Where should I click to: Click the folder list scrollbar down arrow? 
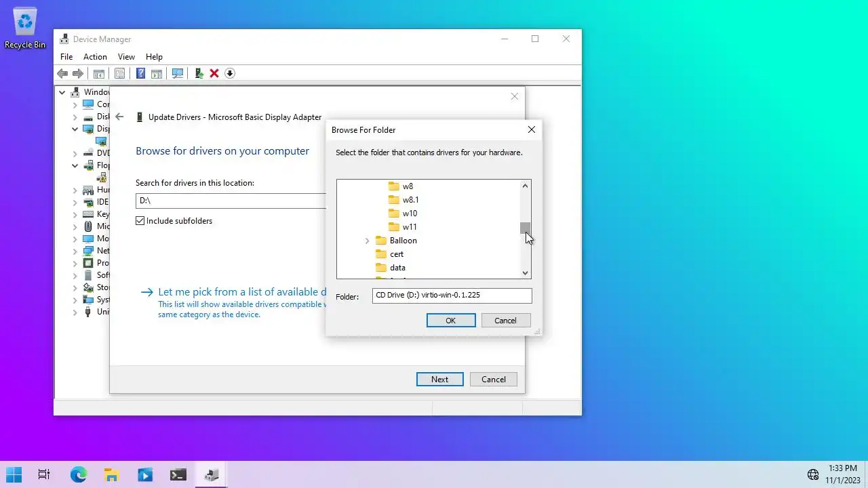click(525, 273)
